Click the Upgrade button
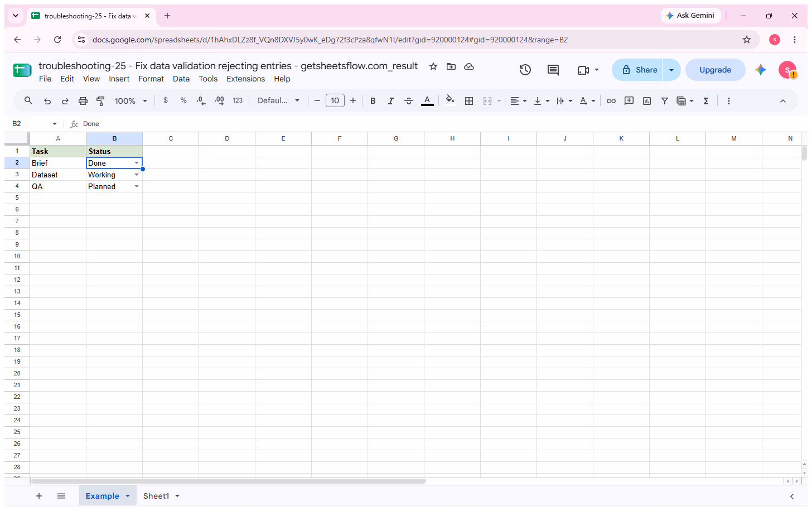Viewport: 812px width, 511px height. coord(716,70)
